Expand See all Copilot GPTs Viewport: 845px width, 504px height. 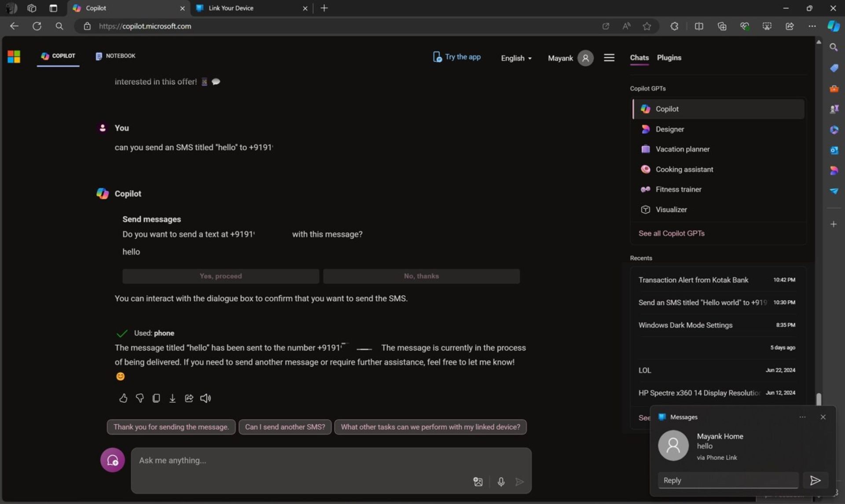pos(672,233)
